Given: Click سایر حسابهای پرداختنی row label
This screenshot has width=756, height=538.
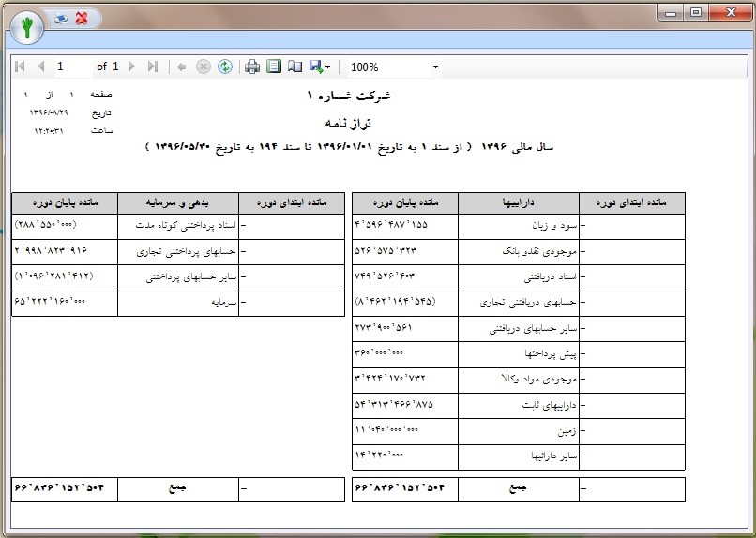Looking at the screenshot, I should (191, 277).
